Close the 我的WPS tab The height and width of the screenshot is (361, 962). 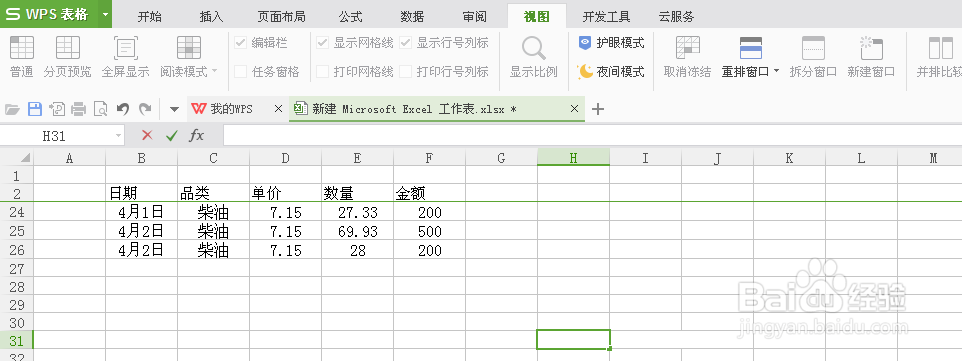pyautogui.click(x=278, y=109)
